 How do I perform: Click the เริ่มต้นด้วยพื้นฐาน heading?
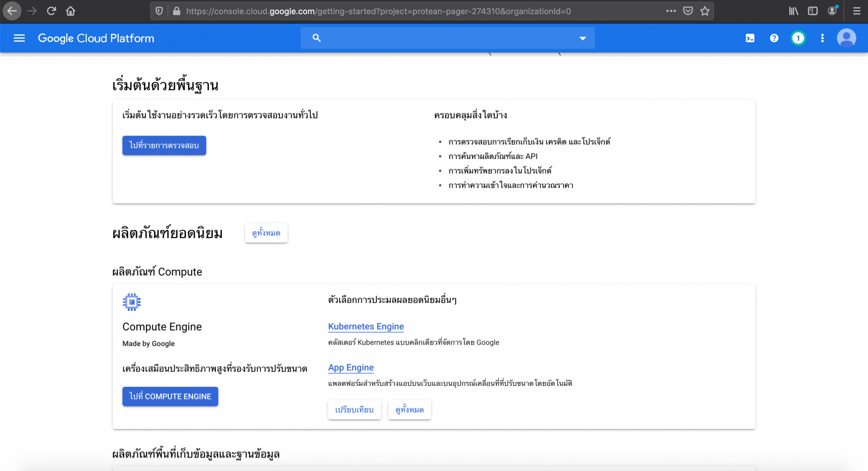tap(165, 85)
